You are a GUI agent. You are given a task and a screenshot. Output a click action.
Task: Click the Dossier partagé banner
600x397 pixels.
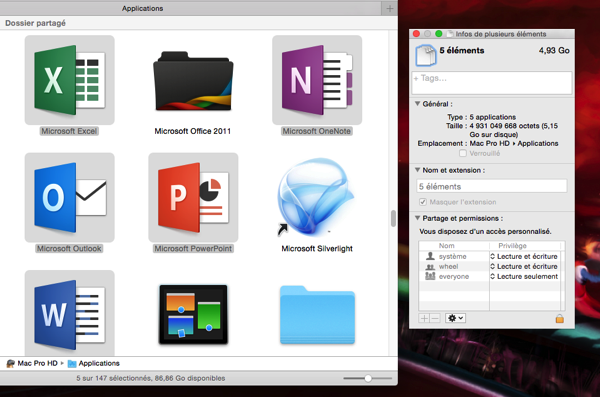pos(35,23)
